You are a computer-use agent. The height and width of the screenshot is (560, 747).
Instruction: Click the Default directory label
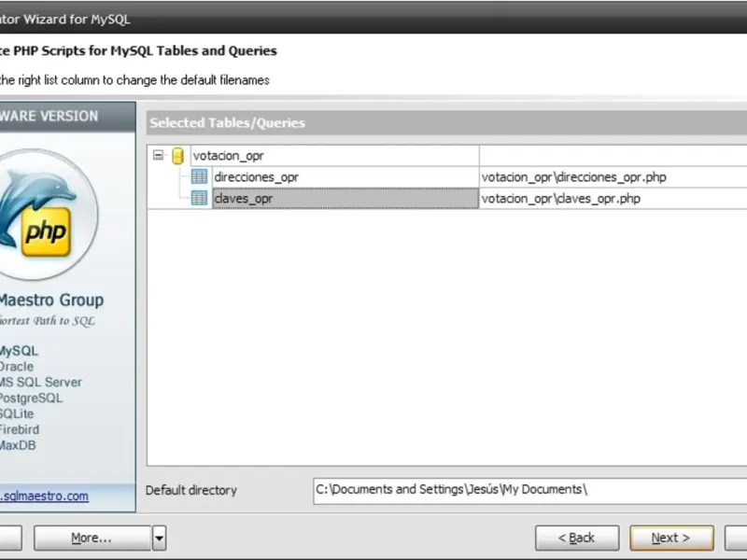tap(191, 491)
